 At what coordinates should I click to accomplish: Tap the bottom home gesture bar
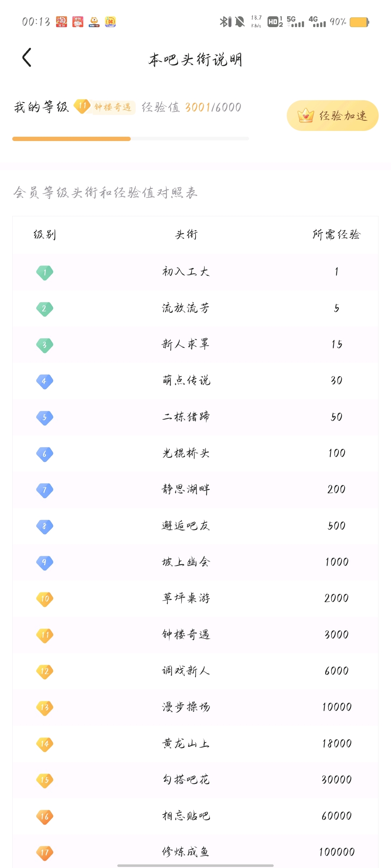[x=195, y=865]
